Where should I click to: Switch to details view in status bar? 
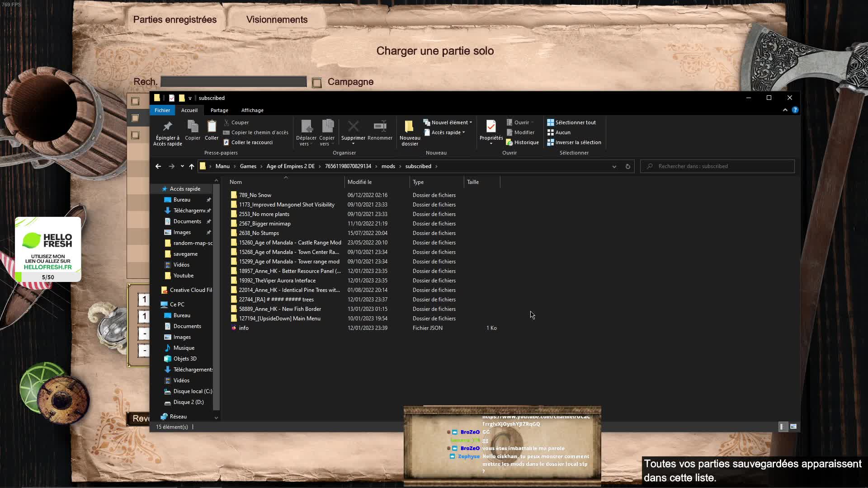coord(783,427)
